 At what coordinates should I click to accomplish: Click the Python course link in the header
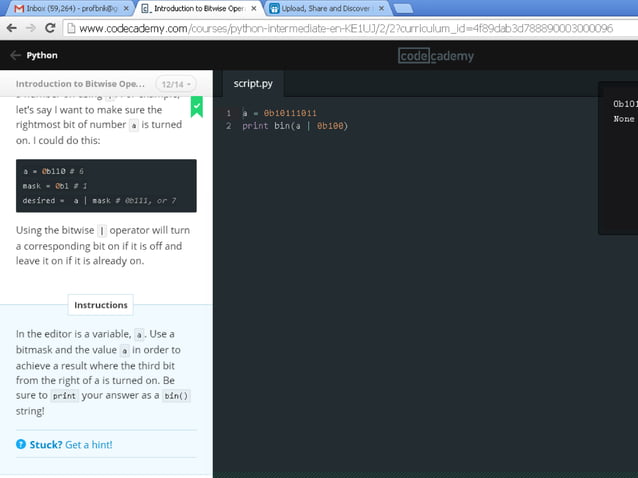(42, 55)
